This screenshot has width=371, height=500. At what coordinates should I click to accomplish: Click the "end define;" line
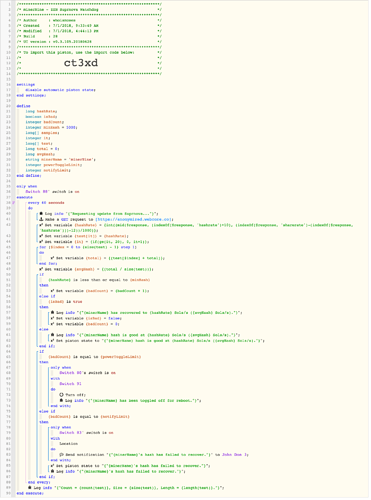[29, 176]
